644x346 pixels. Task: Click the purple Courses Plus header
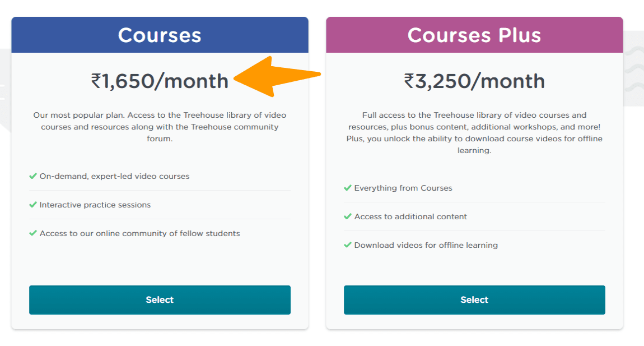(474, 35)
